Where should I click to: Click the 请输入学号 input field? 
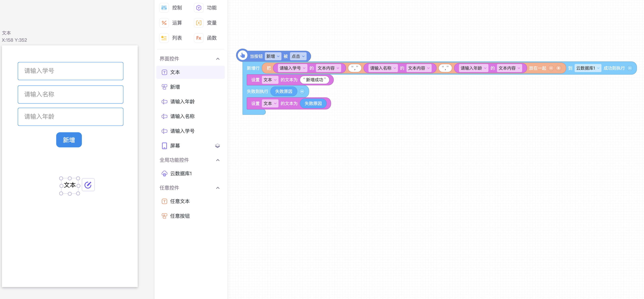pyautogui.click(x=70, y=71)
